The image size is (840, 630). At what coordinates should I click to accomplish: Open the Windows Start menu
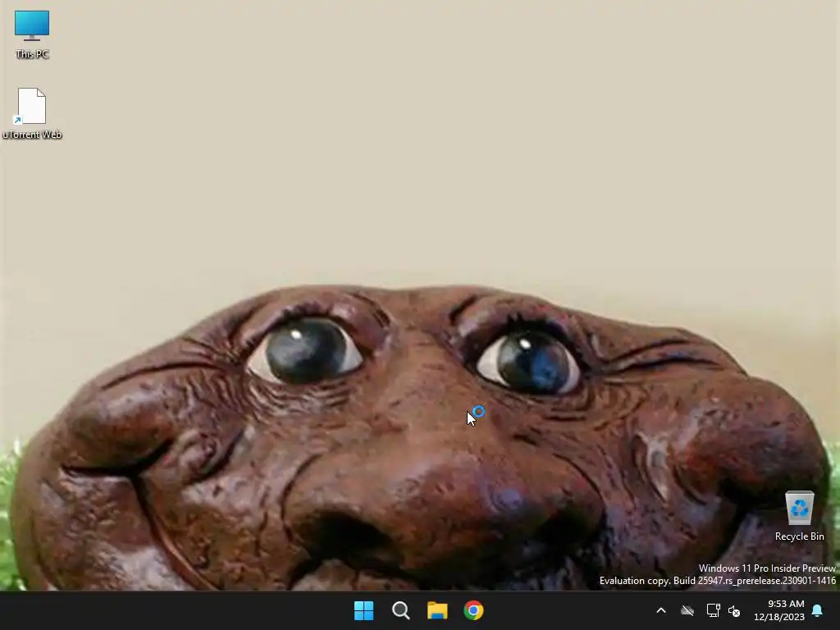[363, 610]
